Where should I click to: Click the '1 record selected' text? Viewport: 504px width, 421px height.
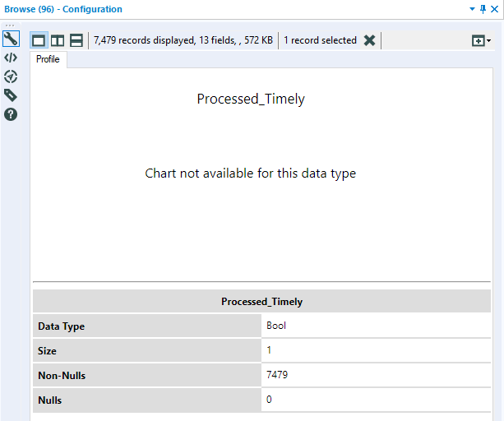click(320, 40)
